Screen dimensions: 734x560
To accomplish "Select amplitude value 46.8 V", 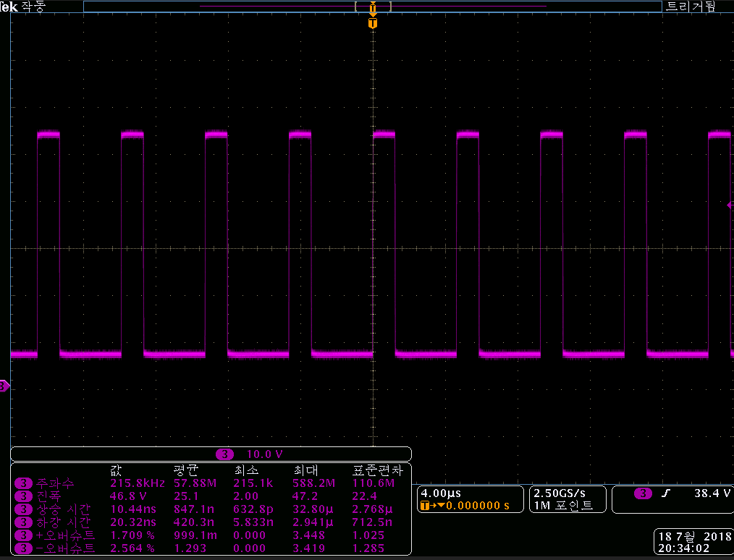I will click(128, 496).
